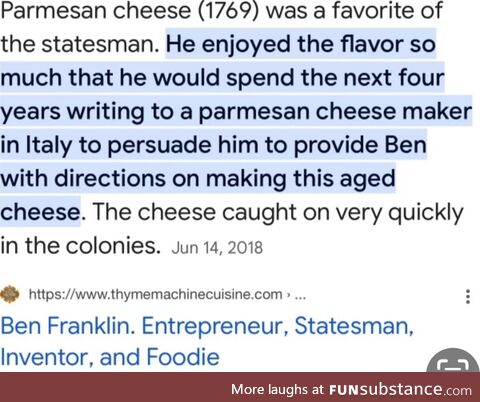
Task: Open the three-dot result options menu
Action: [468, 296]
